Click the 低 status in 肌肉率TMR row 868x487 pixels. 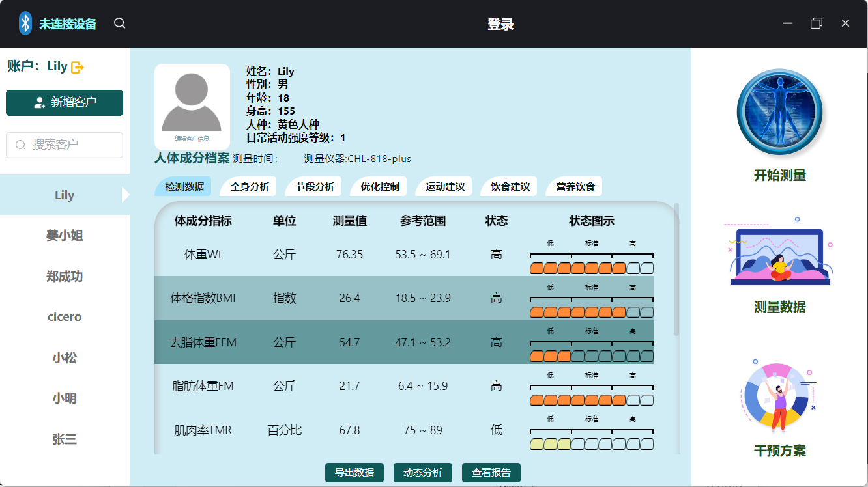[x=497, y=430]
